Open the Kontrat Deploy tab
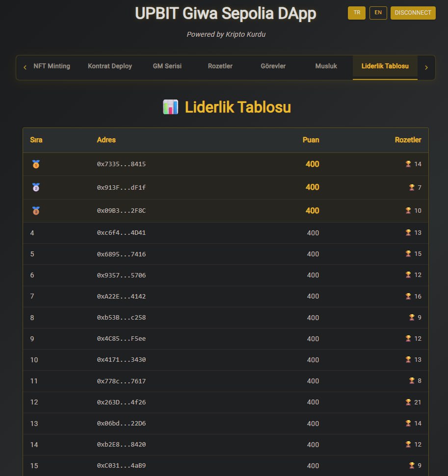 (110, 66)
